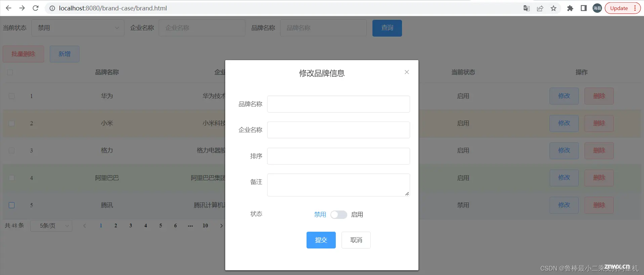Click the 批量删除 button
The image size is (644, 275).
[x=23, y=54]
